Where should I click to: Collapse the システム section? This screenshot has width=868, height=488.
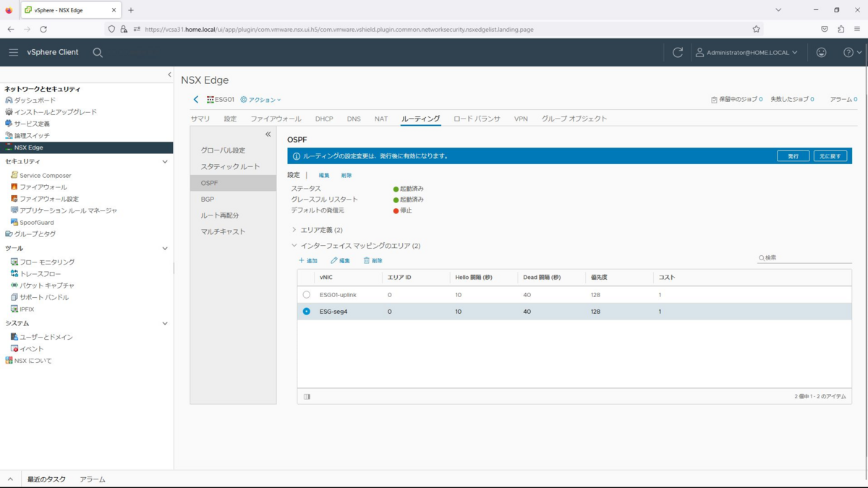(164, 324)
